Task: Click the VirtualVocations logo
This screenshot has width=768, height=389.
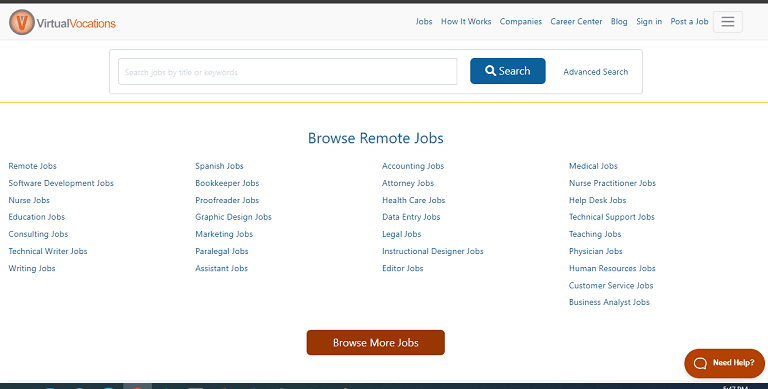Action: click(62, 23)
